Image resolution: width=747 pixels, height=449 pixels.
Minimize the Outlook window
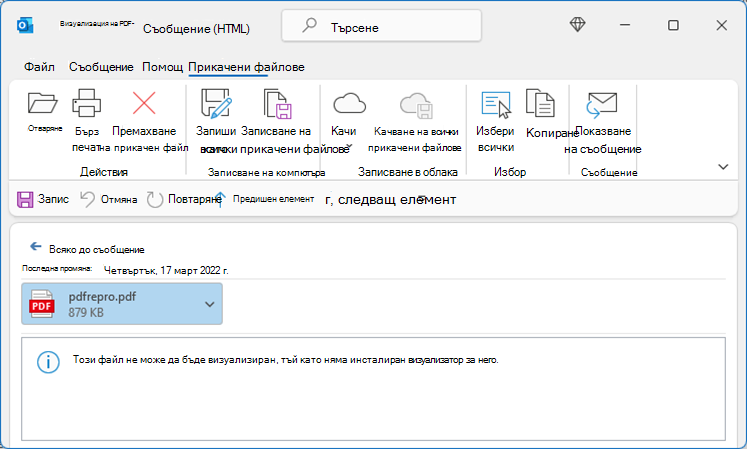pyautogui.click(x=625, y=25)
